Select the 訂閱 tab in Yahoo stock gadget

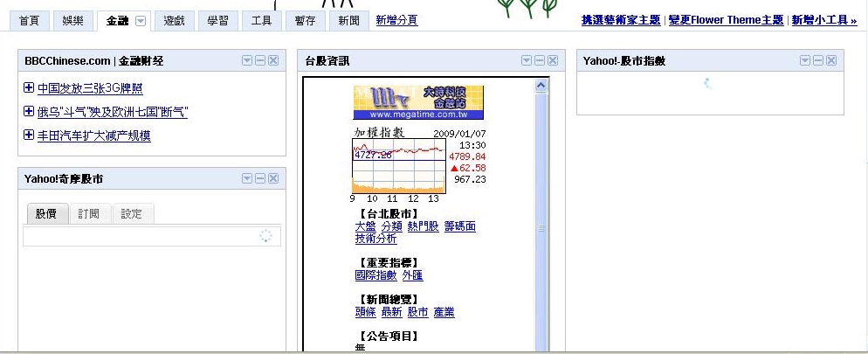pyautogui.click(x=88, y=214)
